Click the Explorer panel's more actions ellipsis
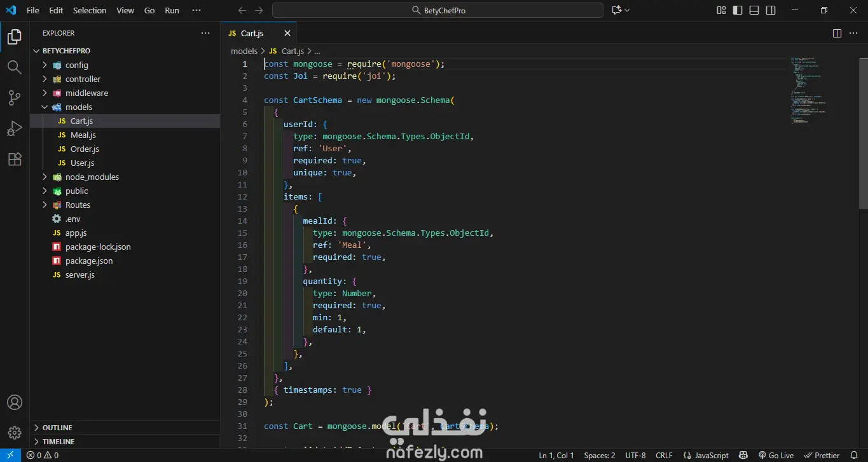868x462 pixels. [x=205, y=33]
